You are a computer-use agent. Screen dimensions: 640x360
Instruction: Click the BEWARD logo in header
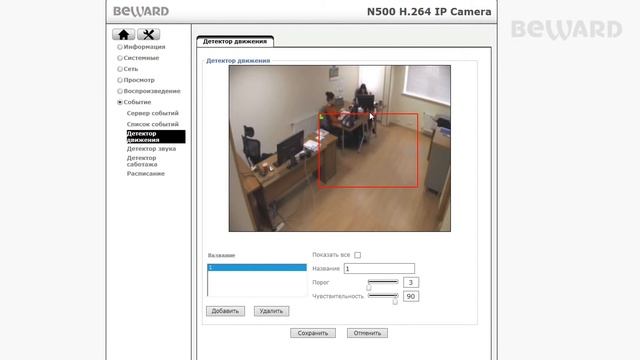(x=141, y=11)
